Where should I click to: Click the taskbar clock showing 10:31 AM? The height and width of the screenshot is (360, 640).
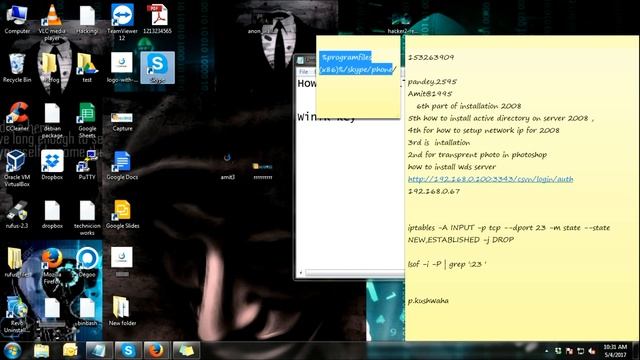[x=615, y=351]
